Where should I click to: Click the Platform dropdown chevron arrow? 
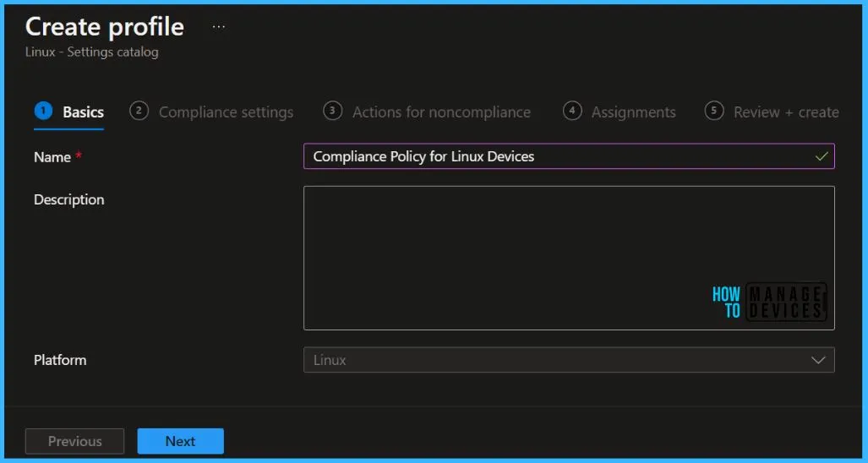(818, 360)
